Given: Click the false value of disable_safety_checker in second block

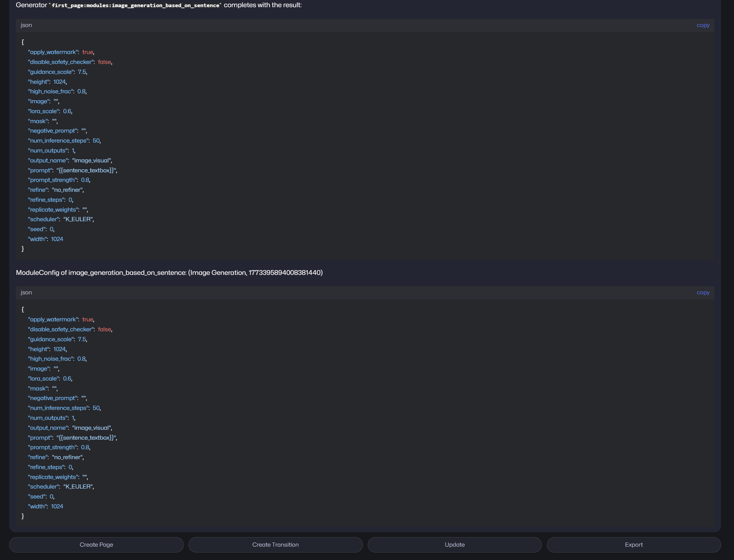Looking at the screenshot, I should [104, 330].
